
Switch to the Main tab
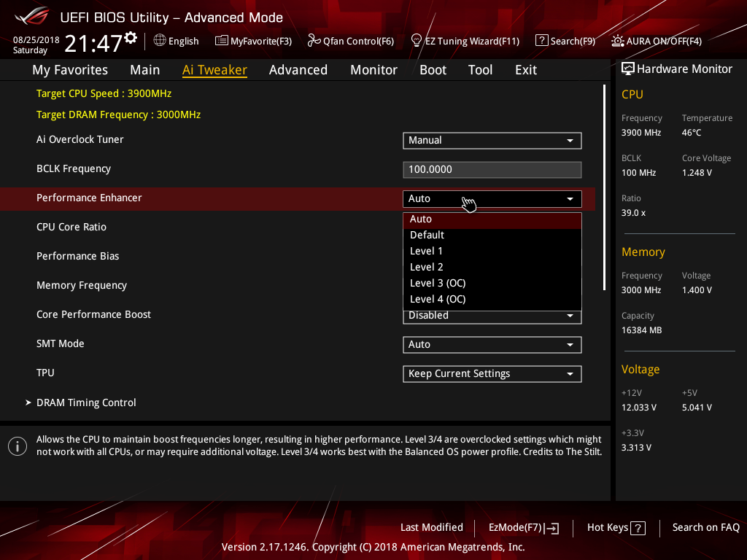tap(145, 70)
